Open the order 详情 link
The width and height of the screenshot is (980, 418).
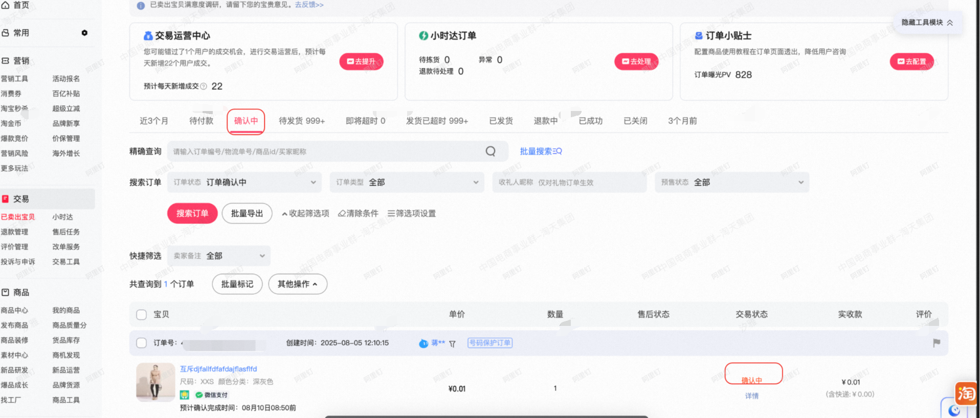(752, 396)
